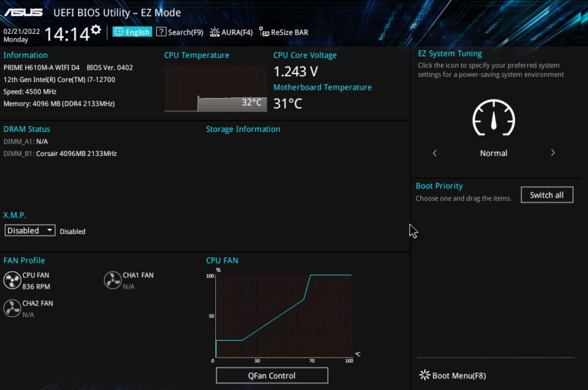Viewport: 588px width, 390px height.
Task: Click Memory: 4096 MB line
Action: [59, 103]
